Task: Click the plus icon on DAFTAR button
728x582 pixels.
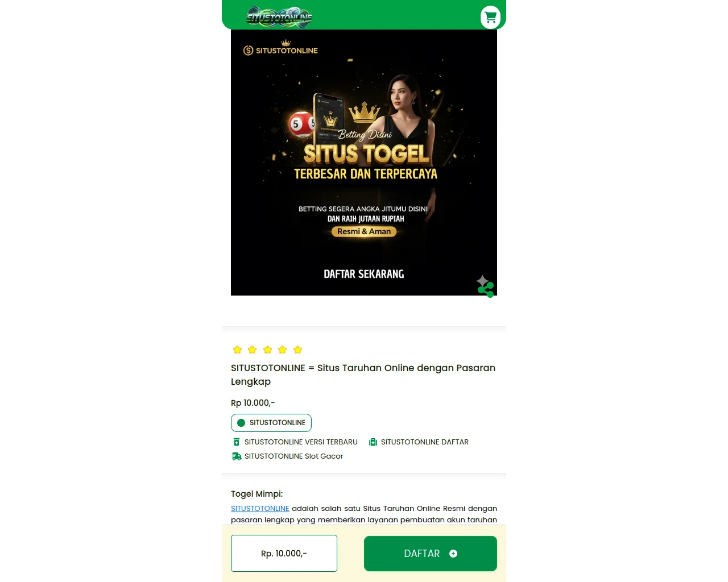Action: (x=453, y=554)
